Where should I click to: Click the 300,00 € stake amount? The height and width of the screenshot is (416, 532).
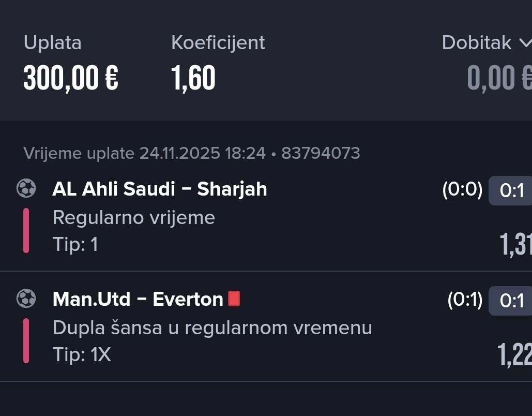[71, 78]
